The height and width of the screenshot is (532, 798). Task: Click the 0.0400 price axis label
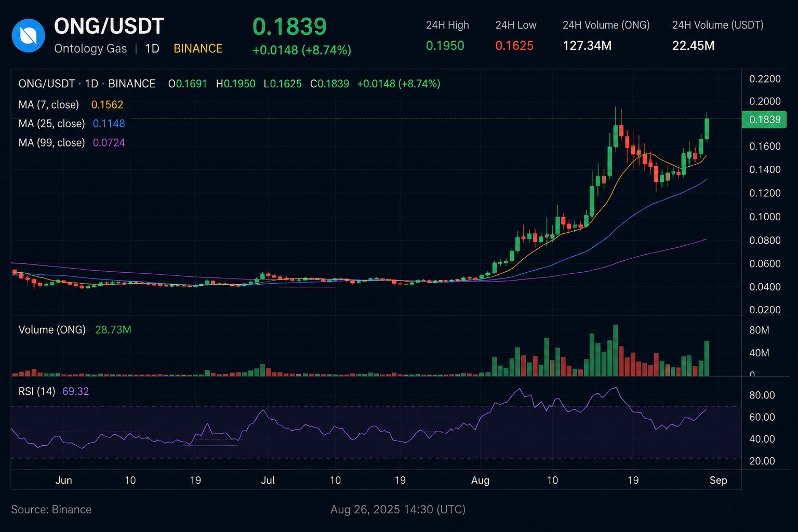click(x=765, y=287)
